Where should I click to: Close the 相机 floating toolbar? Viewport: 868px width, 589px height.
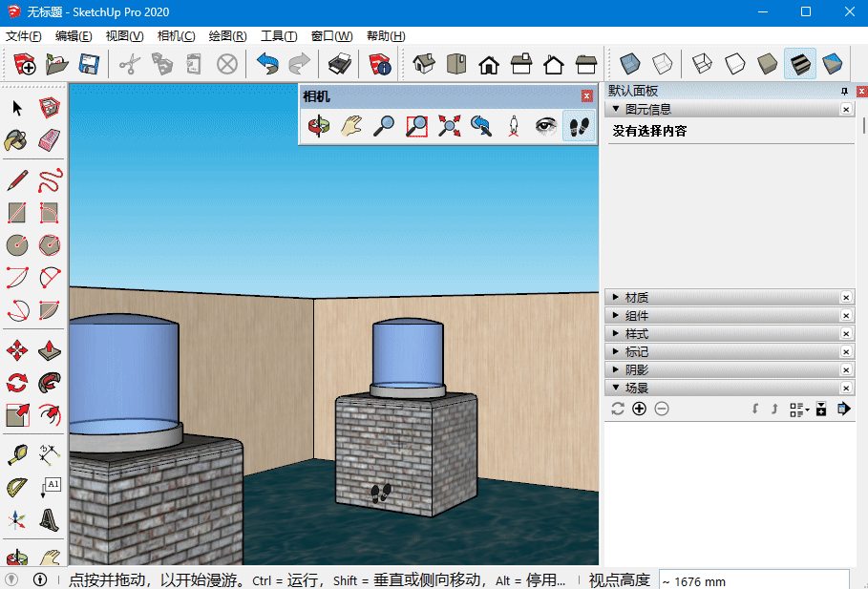587,95
